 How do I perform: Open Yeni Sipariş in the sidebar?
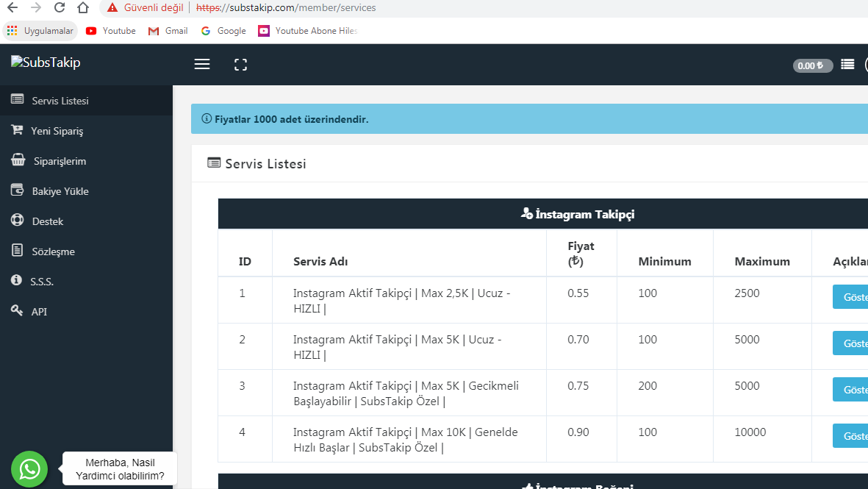click(86, 131)
